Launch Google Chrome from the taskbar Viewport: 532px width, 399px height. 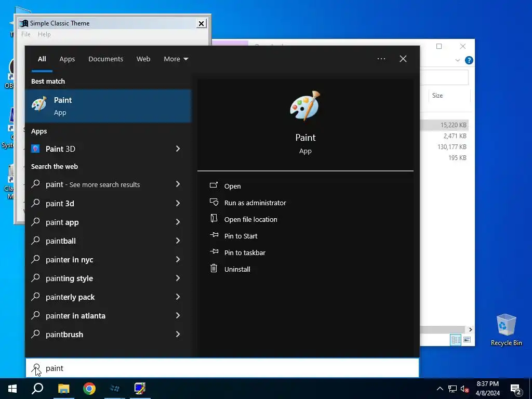click(x=89, y=389)
